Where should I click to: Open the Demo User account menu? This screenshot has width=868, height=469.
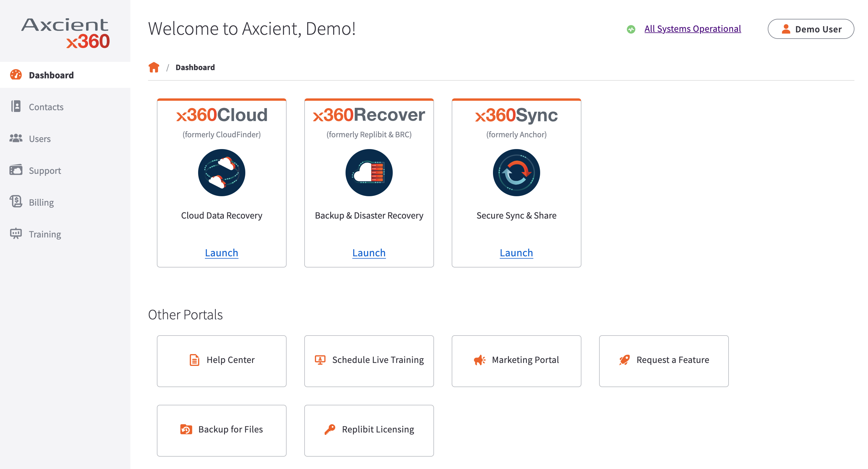coord(811,29)
